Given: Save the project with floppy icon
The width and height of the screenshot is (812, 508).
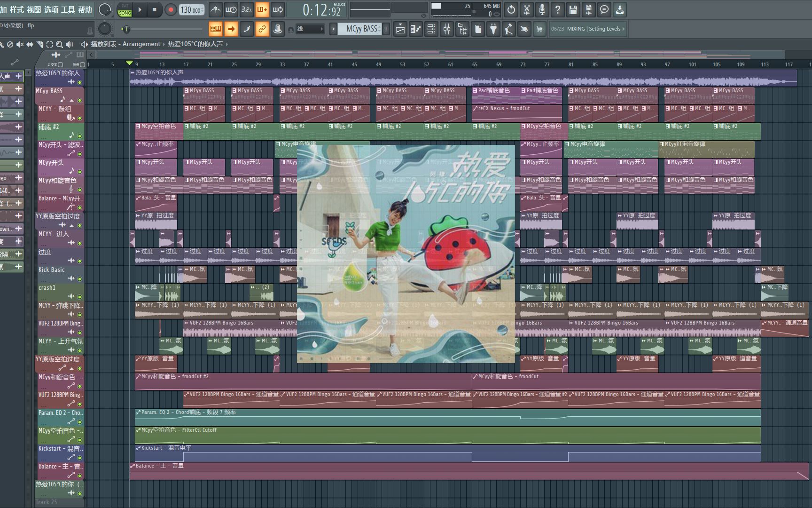Looking at the screenshot, I should point(573,9).
